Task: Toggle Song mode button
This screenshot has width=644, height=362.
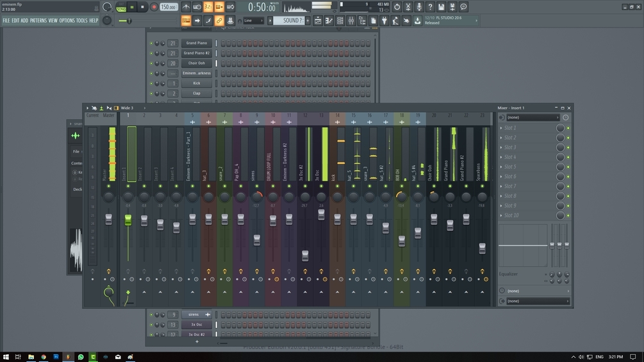Action: coord(121,7)
